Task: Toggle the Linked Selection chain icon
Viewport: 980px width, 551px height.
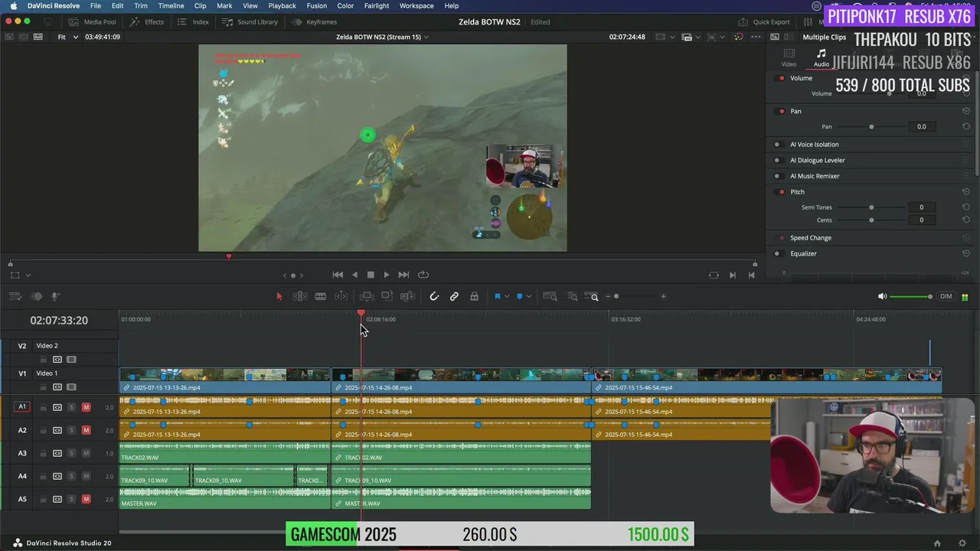Action: pyautogui.click(x=454, y=296)
